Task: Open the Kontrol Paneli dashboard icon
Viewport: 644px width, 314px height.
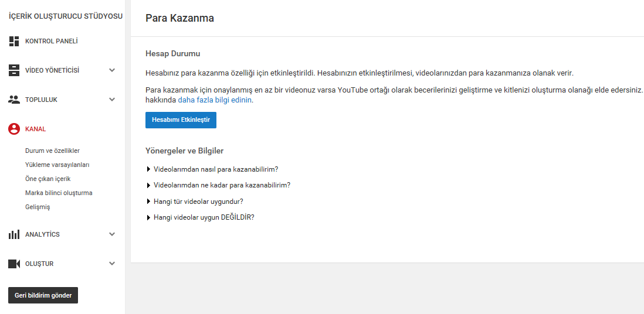Action: (14, 41)
